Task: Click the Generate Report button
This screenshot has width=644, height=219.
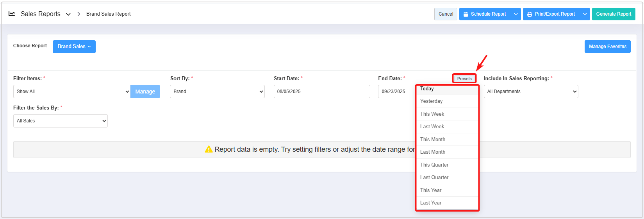Action: pyautogui.click(x=613, y=14)
